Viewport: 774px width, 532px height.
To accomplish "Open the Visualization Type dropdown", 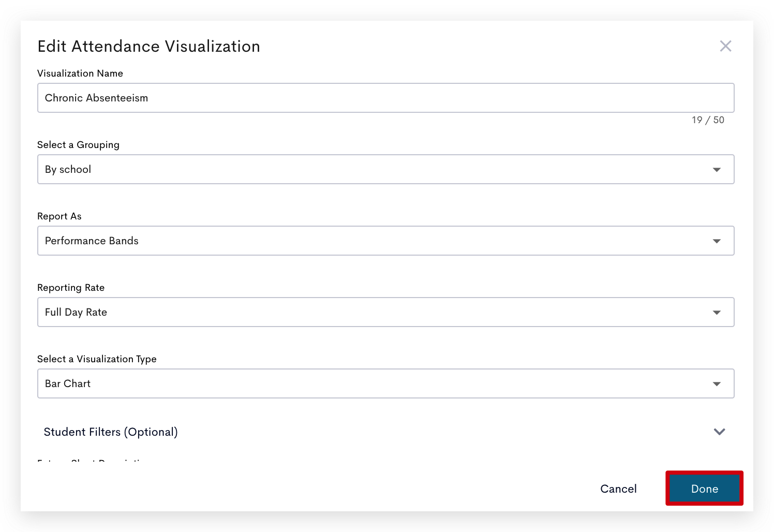I will click(x=385, y=383).
